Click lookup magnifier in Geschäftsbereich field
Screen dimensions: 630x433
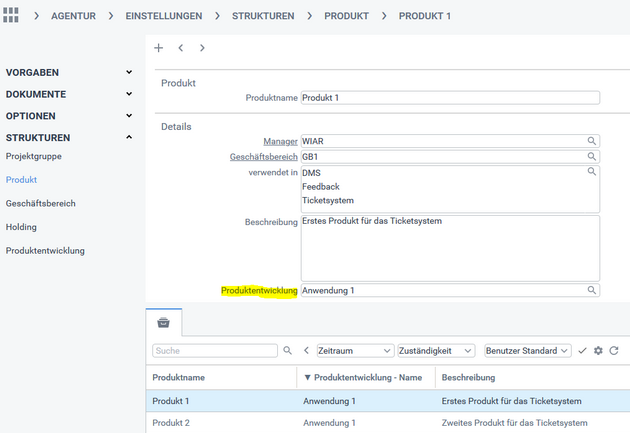(x=592, y=157)
